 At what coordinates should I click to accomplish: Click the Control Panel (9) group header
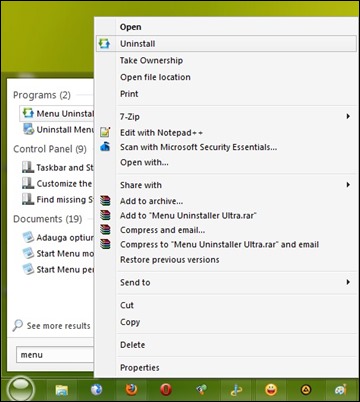50,149
